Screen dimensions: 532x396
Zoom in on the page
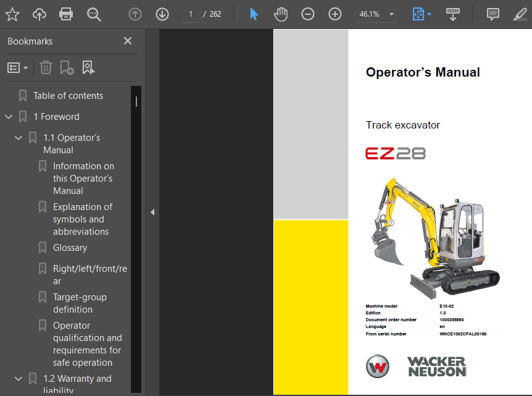pyautogui.click(x=335, y=14)
